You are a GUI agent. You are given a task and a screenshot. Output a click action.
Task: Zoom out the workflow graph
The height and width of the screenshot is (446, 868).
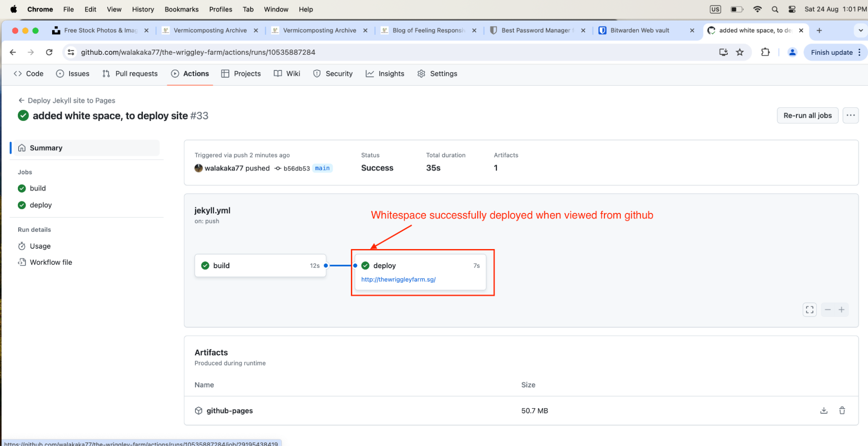pyautogui.click(x=828, y=310)
